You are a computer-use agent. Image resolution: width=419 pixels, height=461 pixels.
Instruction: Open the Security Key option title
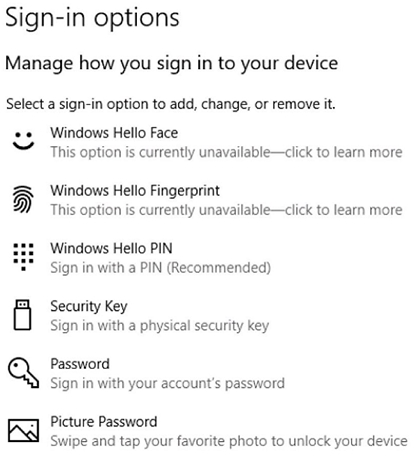click(89, 306)
